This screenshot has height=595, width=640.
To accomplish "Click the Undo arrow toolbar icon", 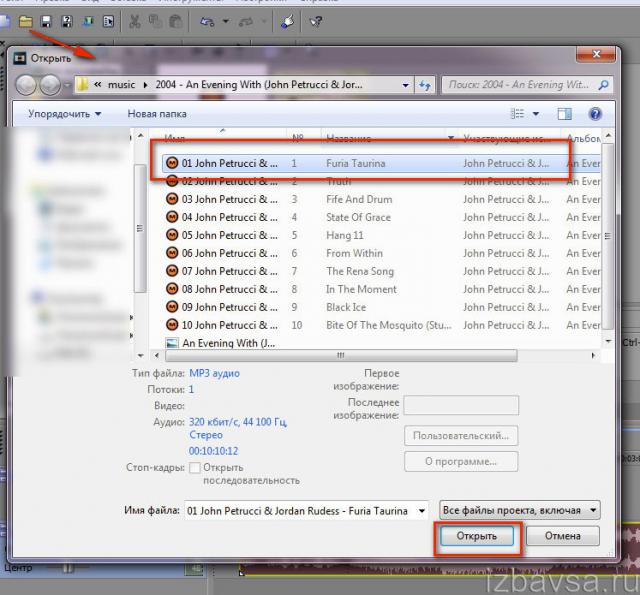I will (x=208, y=21).
